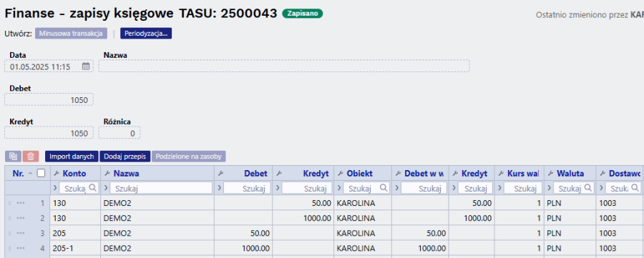The image size is (644, 258).
Task: Click Debet cell 50.00 in row 3
Action: (243, 234)
